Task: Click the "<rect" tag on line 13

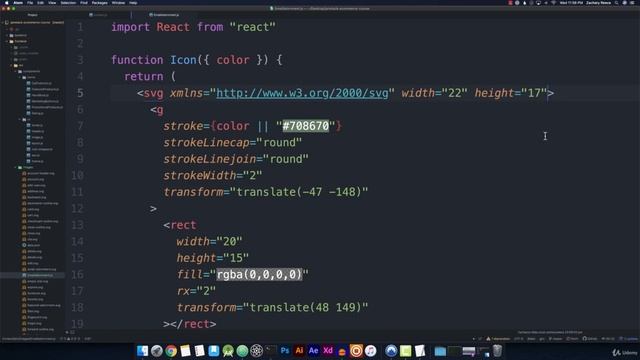Action: pyautogui.click(x=180, y=225)
